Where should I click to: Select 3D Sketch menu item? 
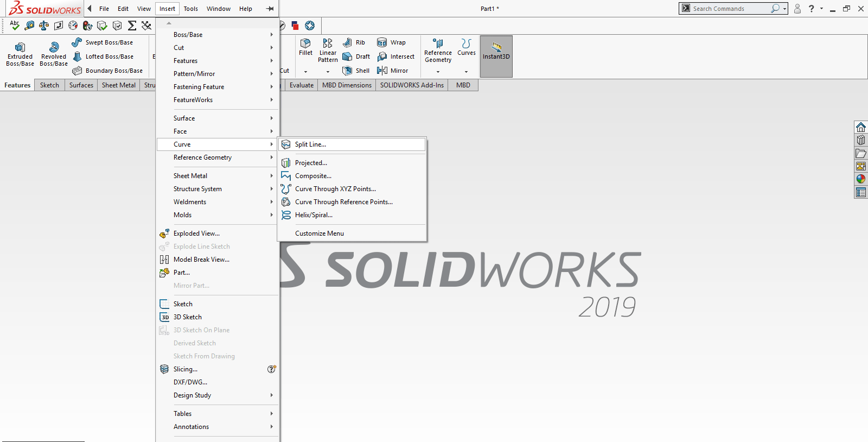[x=218, y=317]
